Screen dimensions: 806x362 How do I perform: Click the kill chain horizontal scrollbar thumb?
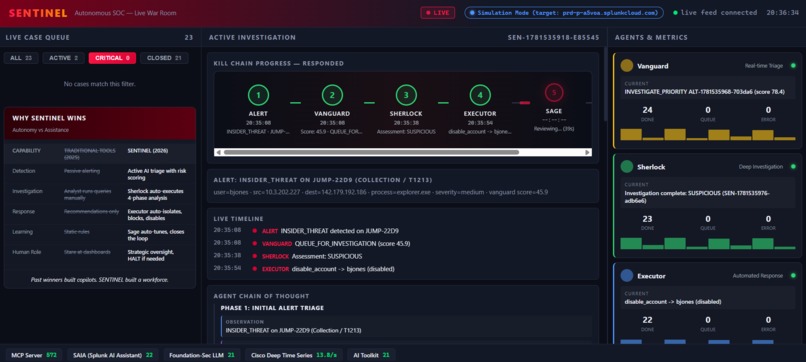371,152
